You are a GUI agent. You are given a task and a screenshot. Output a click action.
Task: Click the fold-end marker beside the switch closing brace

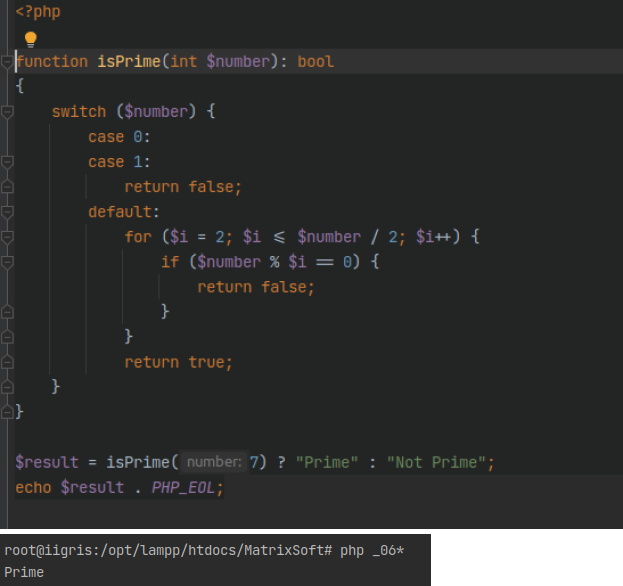coord(7,387)
